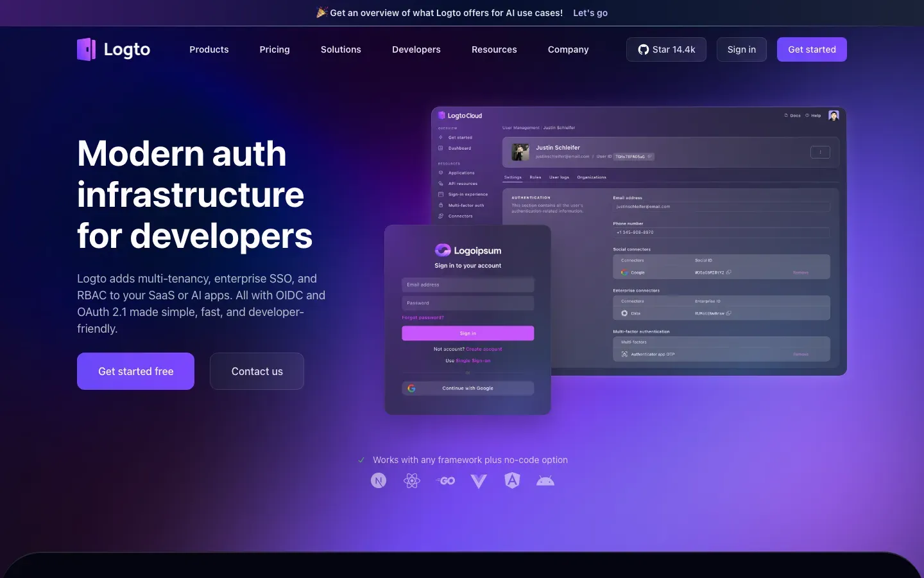The image size is (924, 578).
Task: Click the Email address field in user settings preview
Action: click(721, 207)
